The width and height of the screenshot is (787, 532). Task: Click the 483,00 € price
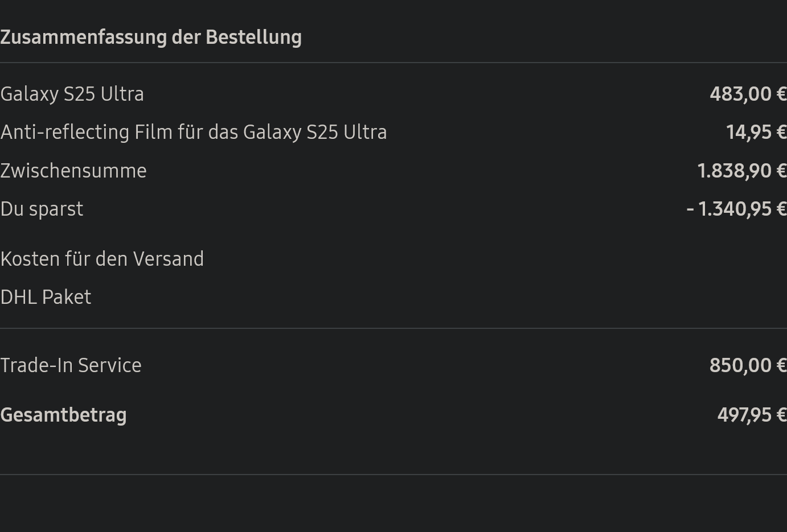748,94
